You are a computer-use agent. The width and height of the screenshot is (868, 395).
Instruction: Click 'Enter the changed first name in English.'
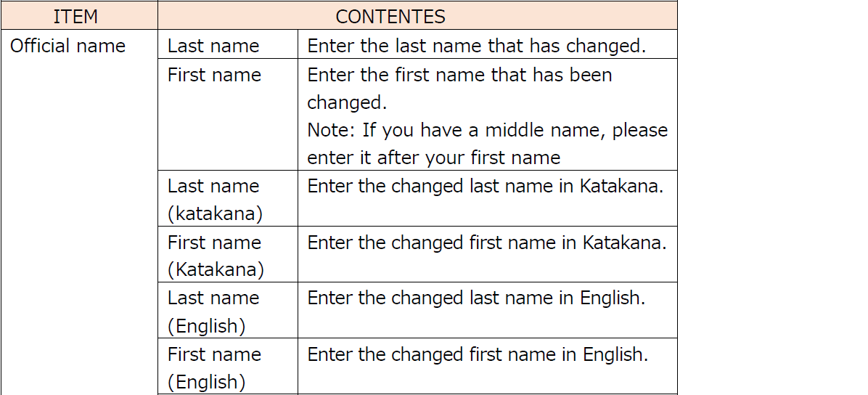pos(478,354)
